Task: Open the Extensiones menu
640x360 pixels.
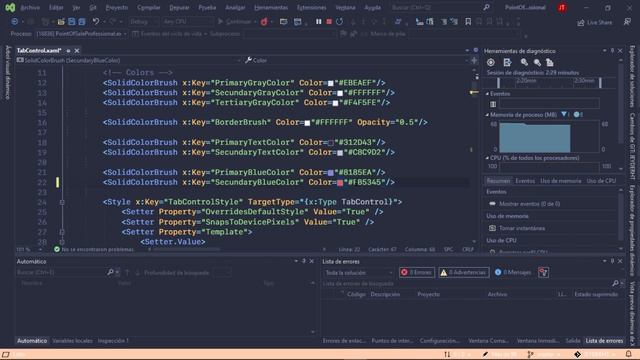Action: 311,7
